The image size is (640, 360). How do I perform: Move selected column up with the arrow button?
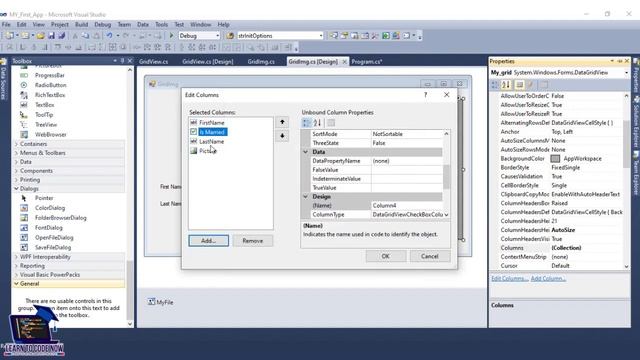click(x=282, y=122)
